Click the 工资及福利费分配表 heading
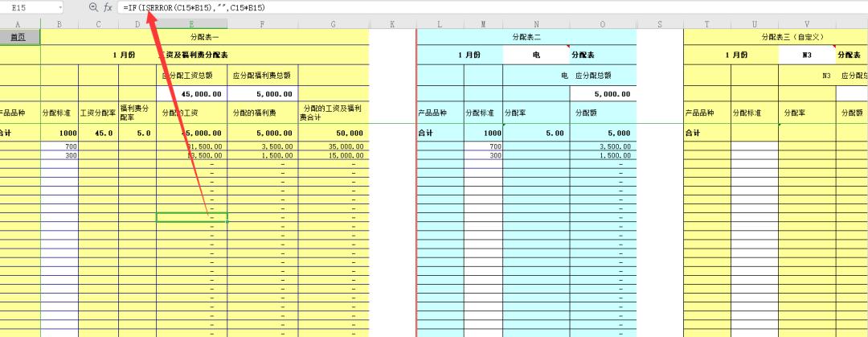This screenshot has width=868, height=337. [194, 55]
